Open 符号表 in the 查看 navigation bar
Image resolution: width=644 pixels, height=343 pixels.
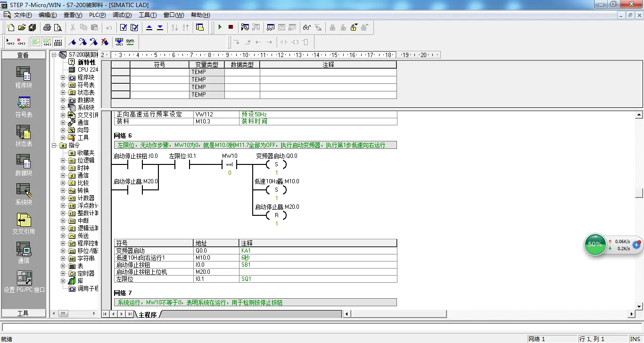tap(24, 107)
